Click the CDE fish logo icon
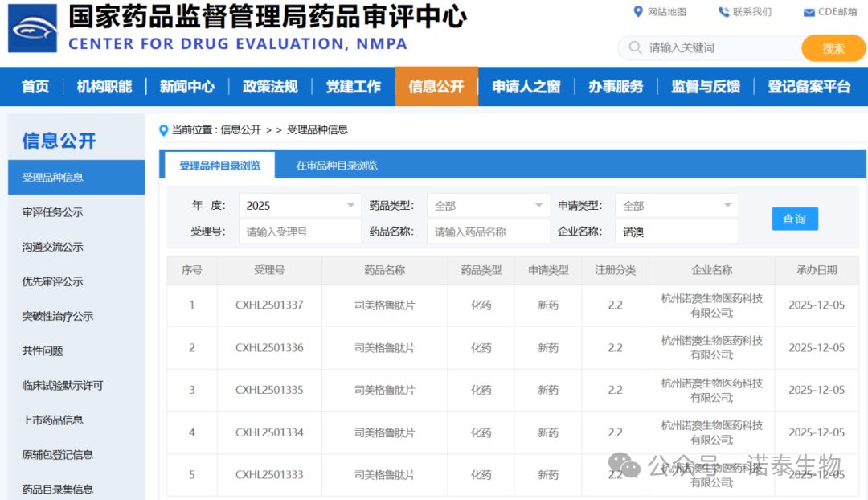 [x=33, y=29]
